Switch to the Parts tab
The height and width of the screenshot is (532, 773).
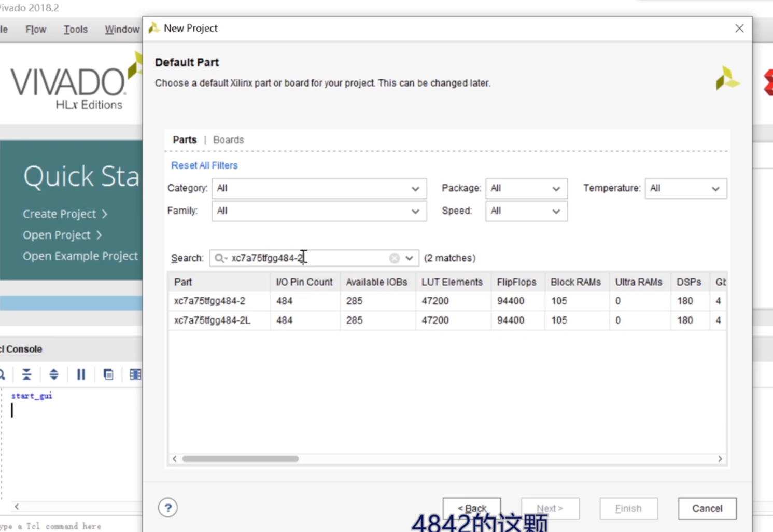pyautogui.click(x=185, y=140)
